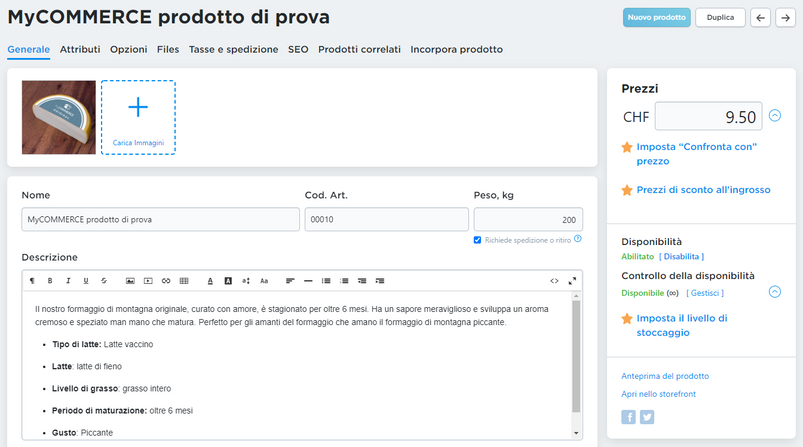Click Carica Immagini upload box
Image resolution: width=803 pixels, height=447 pixels.
[x=138, y=117]
